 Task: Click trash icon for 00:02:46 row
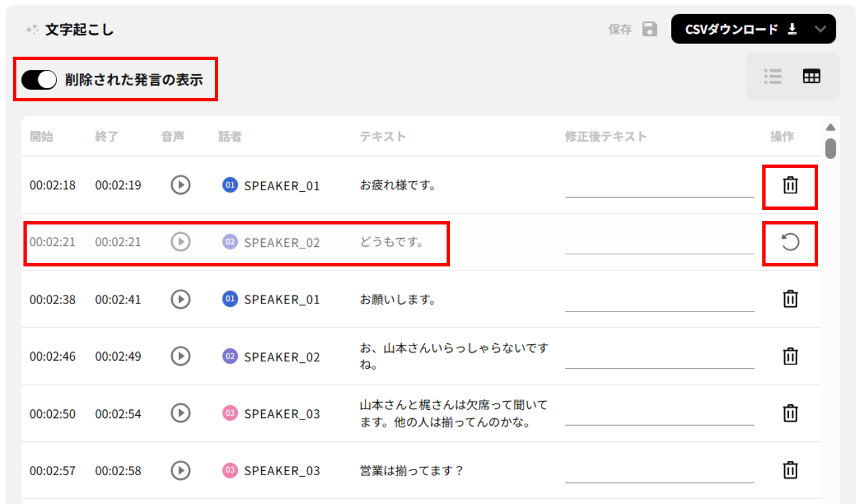click(790, 356)
